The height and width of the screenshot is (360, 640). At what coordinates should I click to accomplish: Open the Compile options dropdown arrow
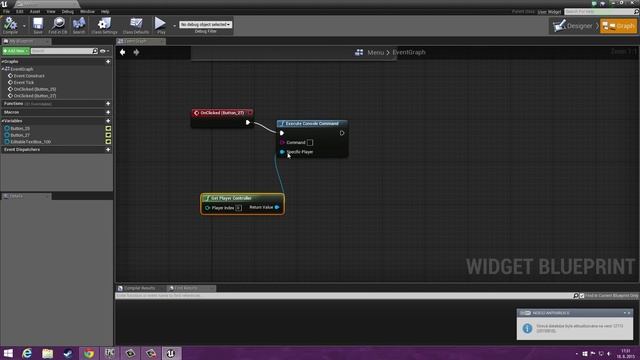click(24, 26)
